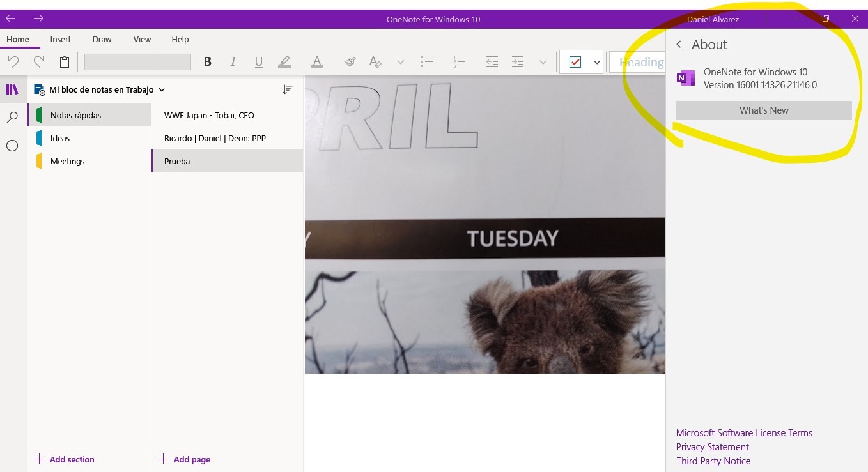Insert a bulleted list

(x=427, y=62)
